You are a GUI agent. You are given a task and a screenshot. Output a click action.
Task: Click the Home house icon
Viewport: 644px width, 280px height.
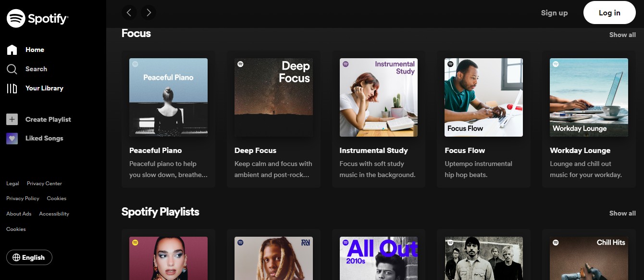[x=12, y=50]
